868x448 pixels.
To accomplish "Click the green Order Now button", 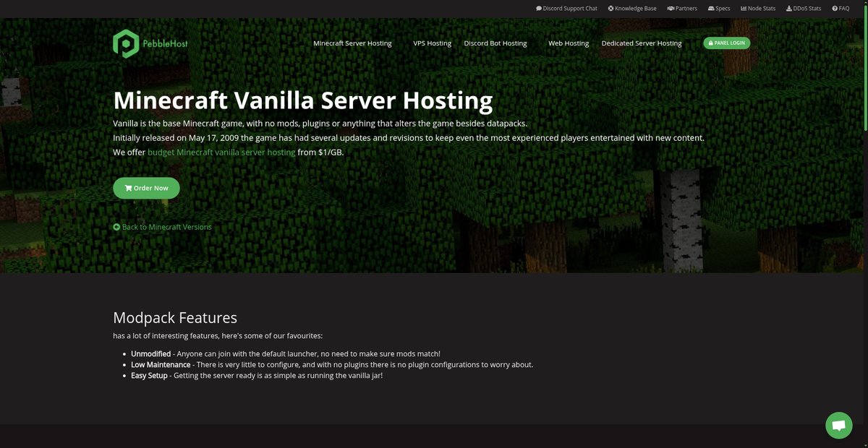I will 146,188.
